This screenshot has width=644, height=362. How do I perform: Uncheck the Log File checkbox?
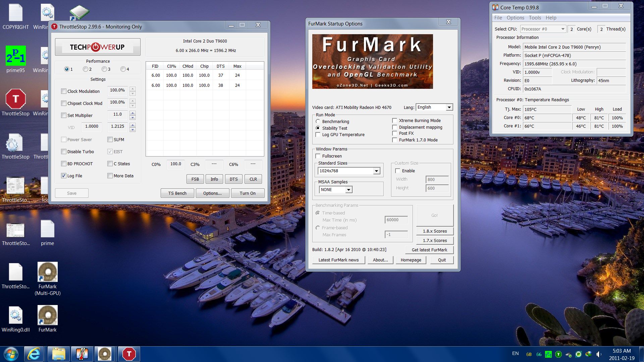click(64, 176)
